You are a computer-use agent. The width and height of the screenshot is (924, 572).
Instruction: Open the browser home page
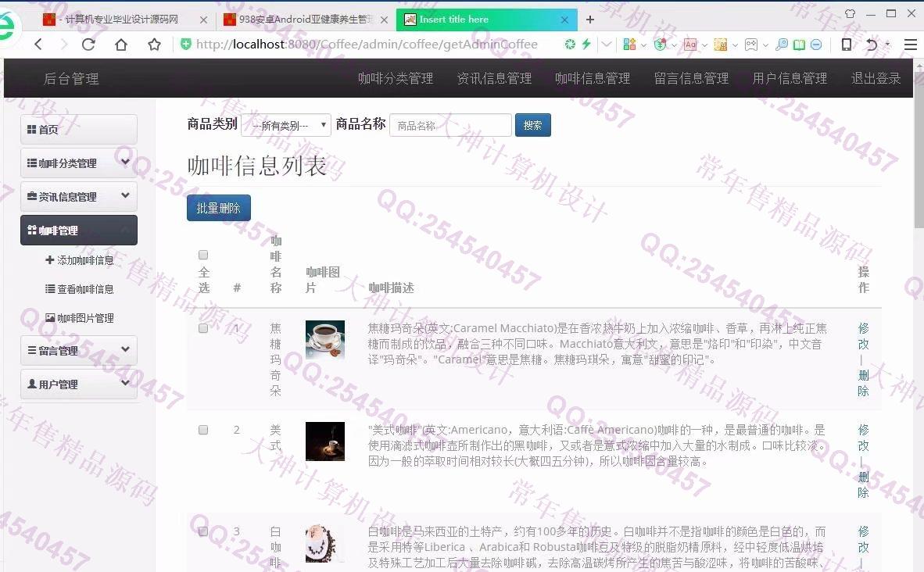(121, 45)
